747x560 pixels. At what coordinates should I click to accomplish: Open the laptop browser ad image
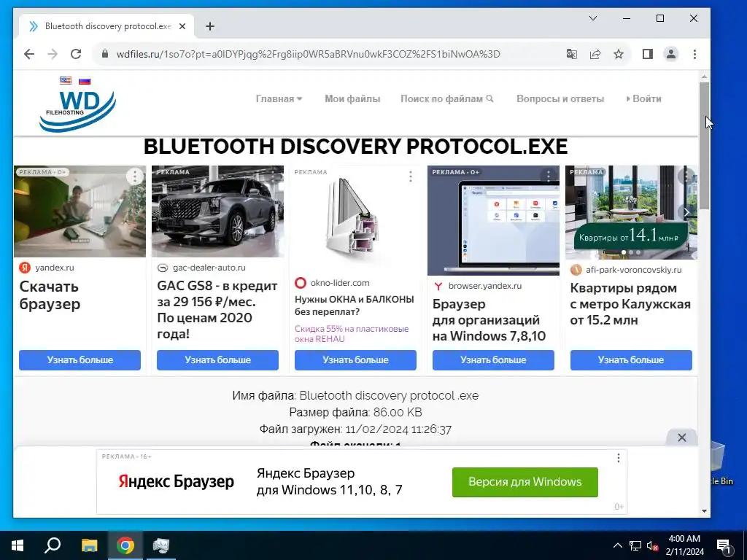click(x=493, y=220)
